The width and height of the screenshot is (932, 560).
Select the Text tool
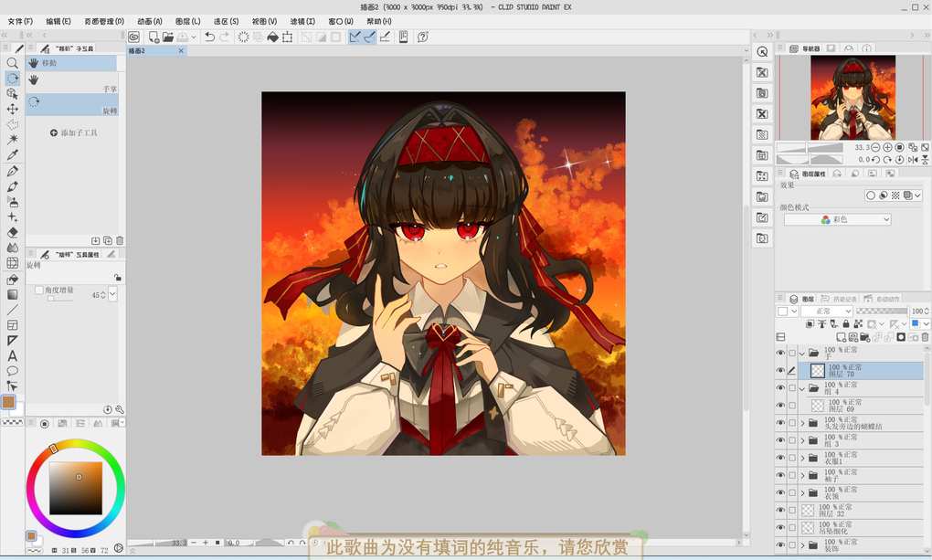12,356
